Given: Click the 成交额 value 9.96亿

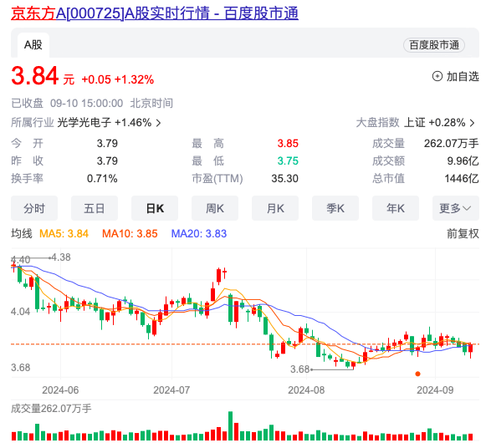Looking at the screenshot, I should click(x=463, y=160).
